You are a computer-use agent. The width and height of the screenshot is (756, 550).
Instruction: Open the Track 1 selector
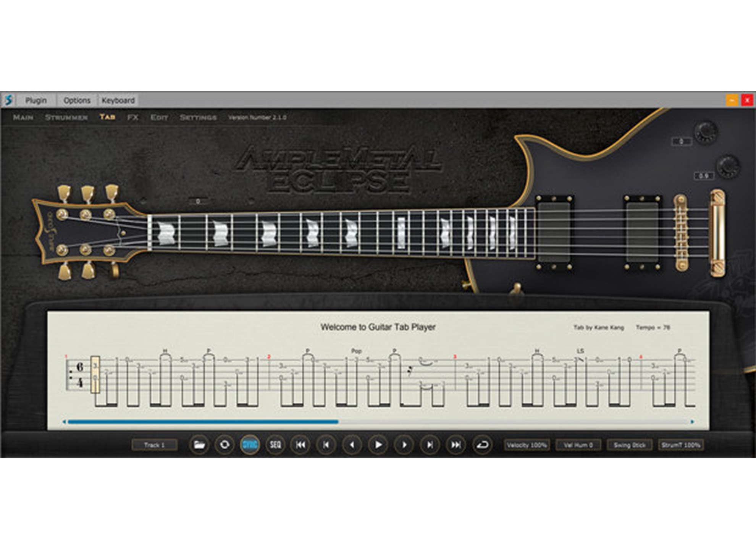tap(154, 445)
